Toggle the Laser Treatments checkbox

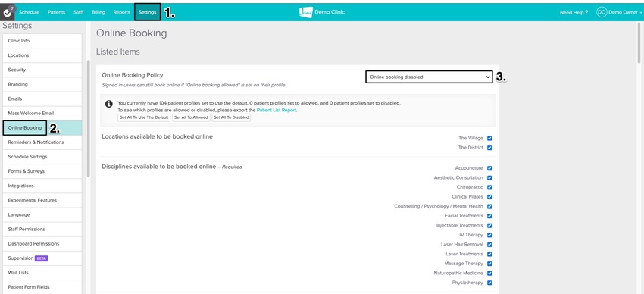click(489, 254)
